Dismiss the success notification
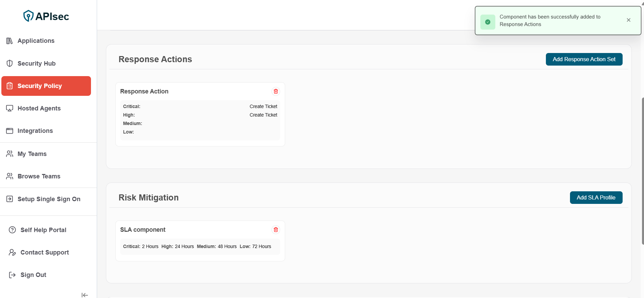This screenshot has height=298, width=644. coord(628,20)
